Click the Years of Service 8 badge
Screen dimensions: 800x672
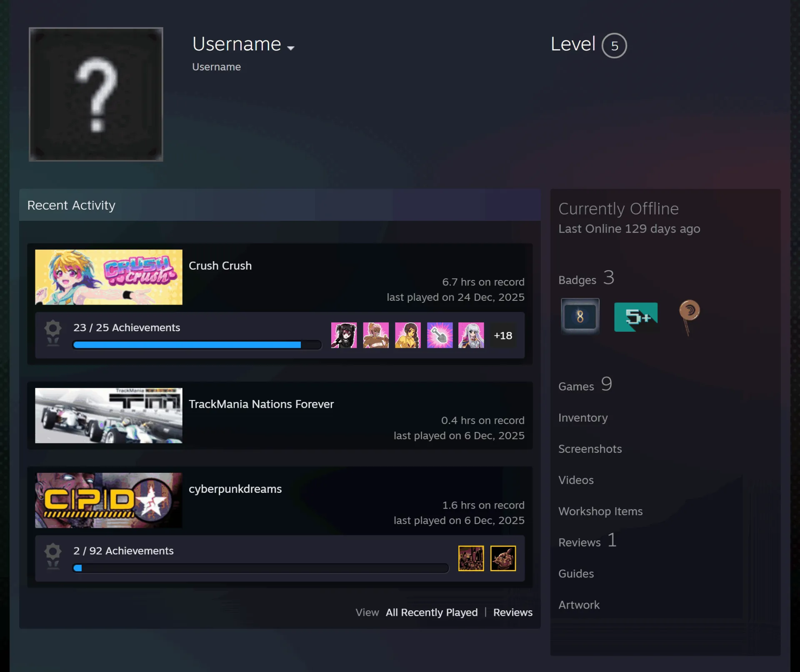pos(580,316)
